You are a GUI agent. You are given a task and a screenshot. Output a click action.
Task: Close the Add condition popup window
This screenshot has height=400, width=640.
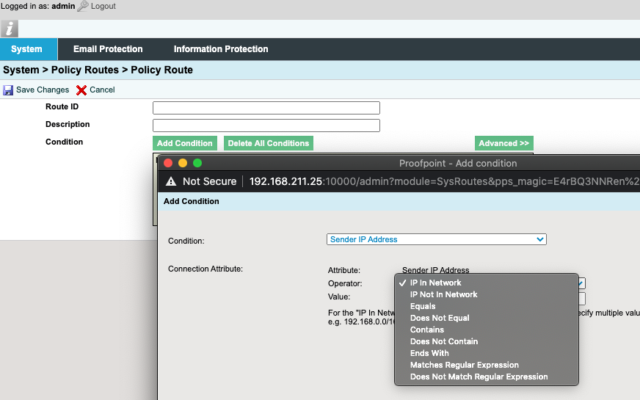(168, 163)
